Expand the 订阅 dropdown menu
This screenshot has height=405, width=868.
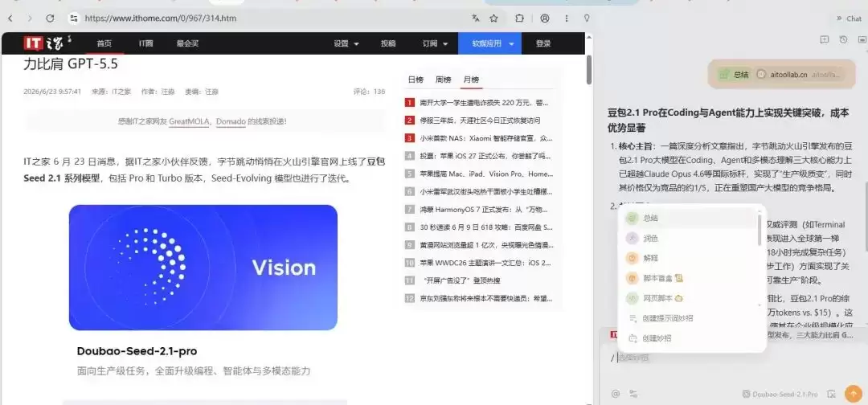pyautogui.click(x=435, y=43)
